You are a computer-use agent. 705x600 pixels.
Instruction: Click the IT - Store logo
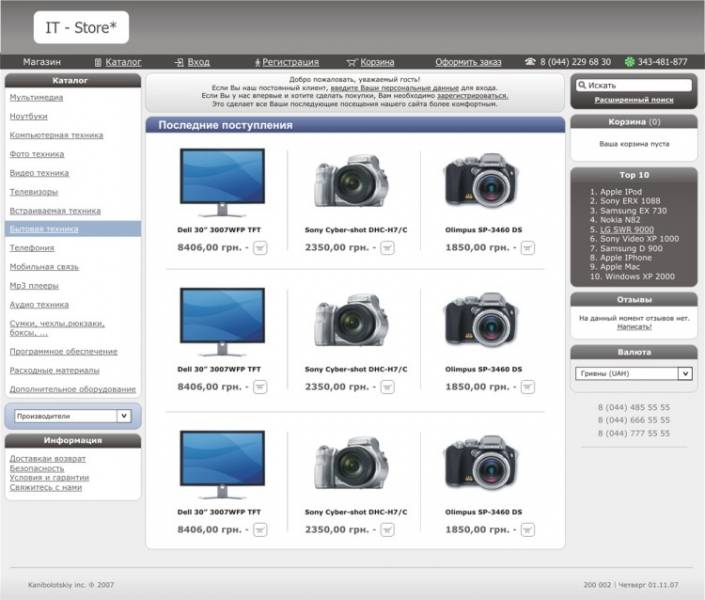click(81, 27)
